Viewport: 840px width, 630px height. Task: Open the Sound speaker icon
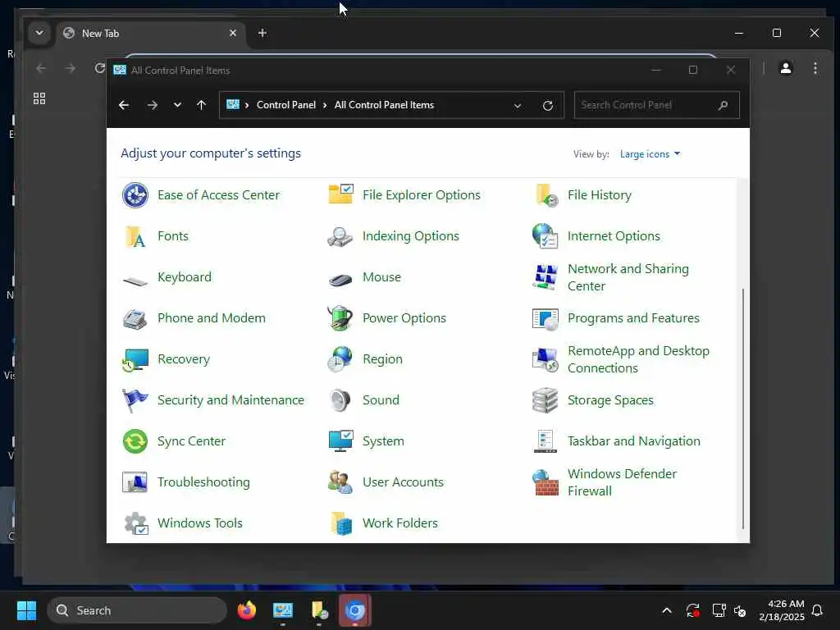(x=340, y=400)
